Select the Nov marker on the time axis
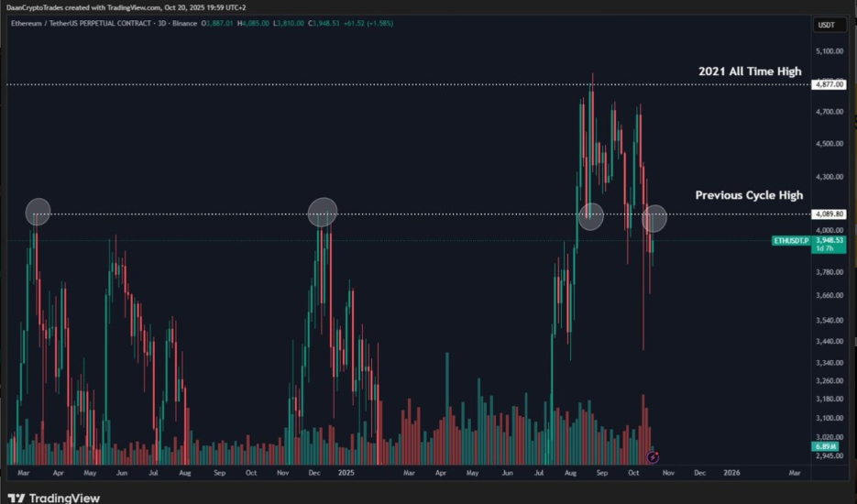857x504 pixels. pos(668,473)
